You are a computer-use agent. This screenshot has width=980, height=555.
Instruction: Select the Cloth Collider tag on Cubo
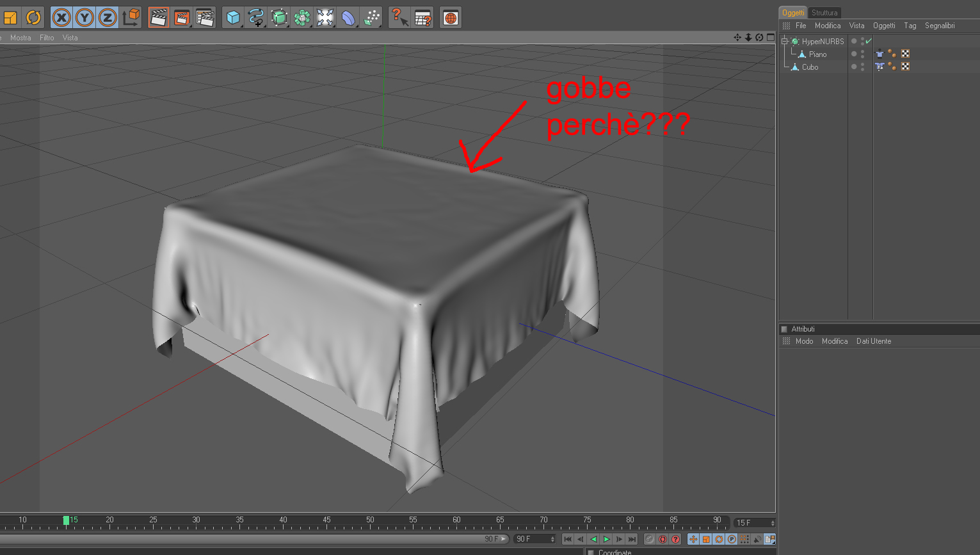coord(880,67)
